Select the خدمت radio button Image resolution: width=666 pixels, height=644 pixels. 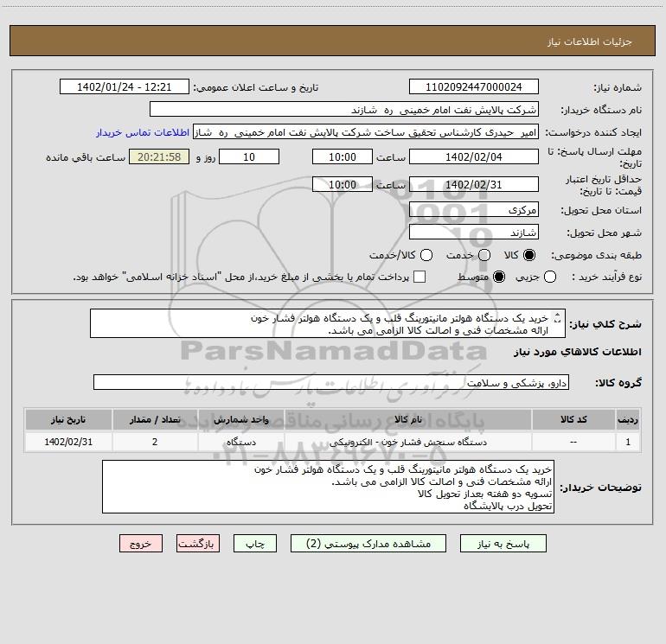click(484, 255)
